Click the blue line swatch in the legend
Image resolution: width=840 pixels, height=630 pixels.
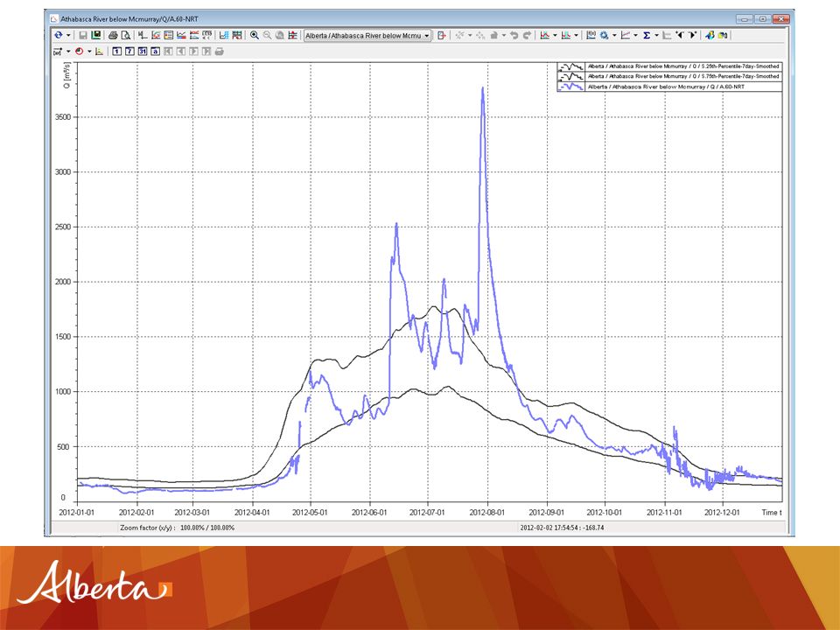tap(571, 87)
